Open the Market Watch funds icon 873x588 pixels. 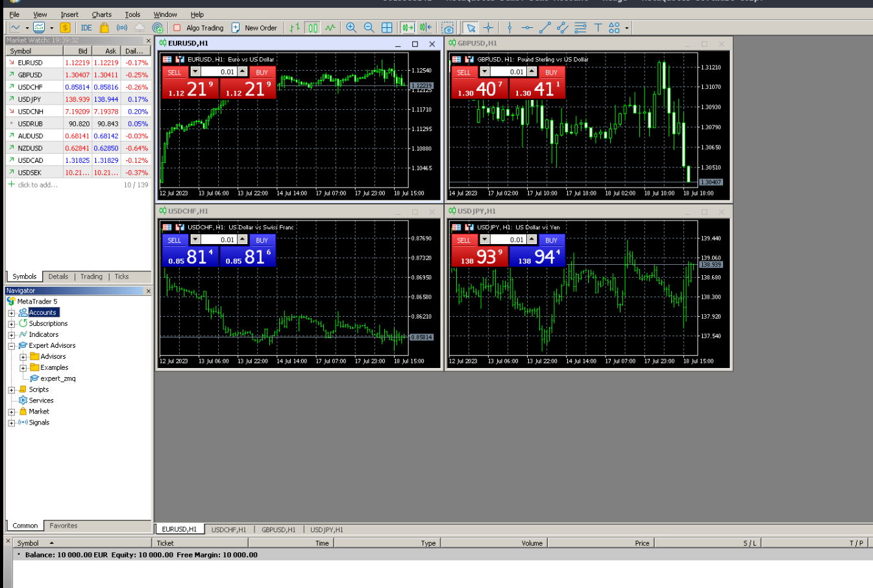tap(65, 28)
